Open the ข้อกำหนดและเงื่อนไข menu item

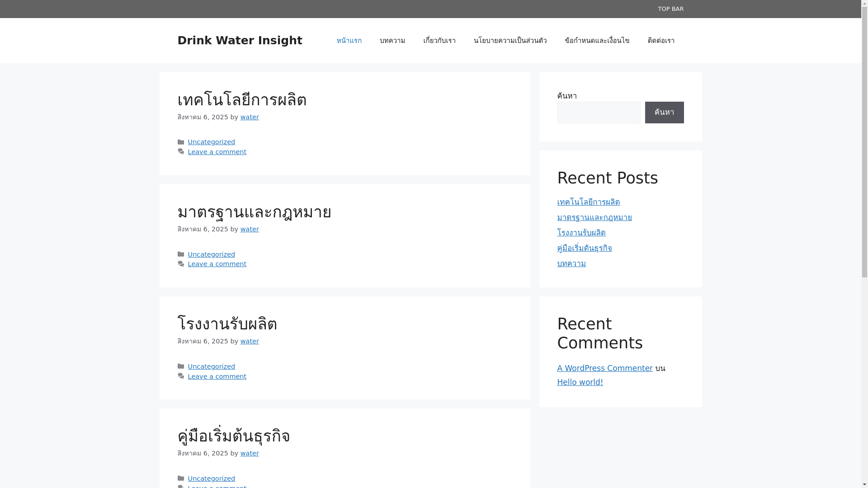coord(597,41)
